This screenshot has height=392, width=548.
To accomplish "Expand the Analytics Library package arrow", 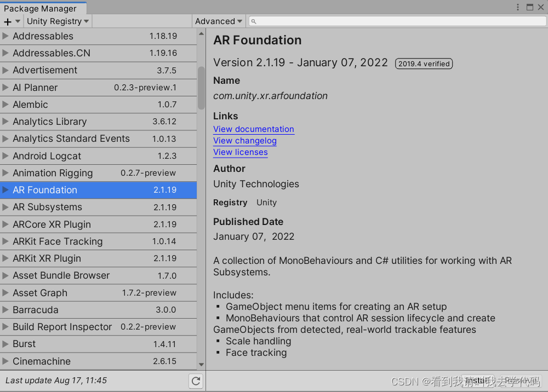I will (x=5, y=122).
